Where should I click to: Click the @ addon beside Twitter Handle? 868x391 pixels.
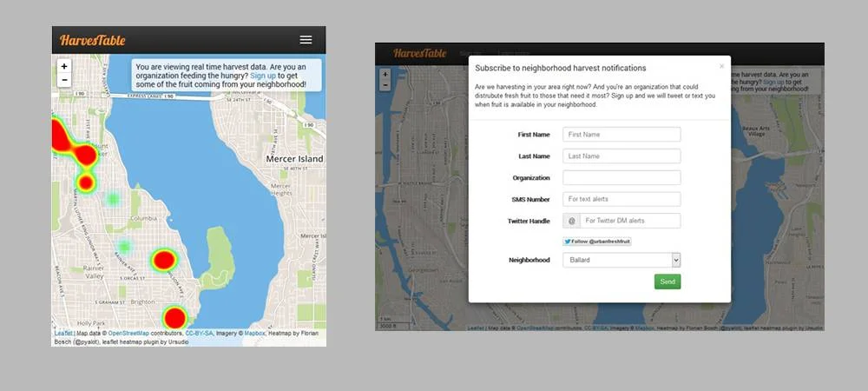click(571, 221)
